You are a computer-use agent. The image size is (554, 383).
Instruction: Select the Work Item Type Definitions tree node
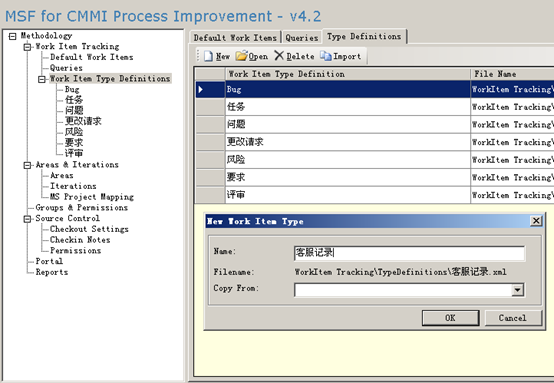110,79
